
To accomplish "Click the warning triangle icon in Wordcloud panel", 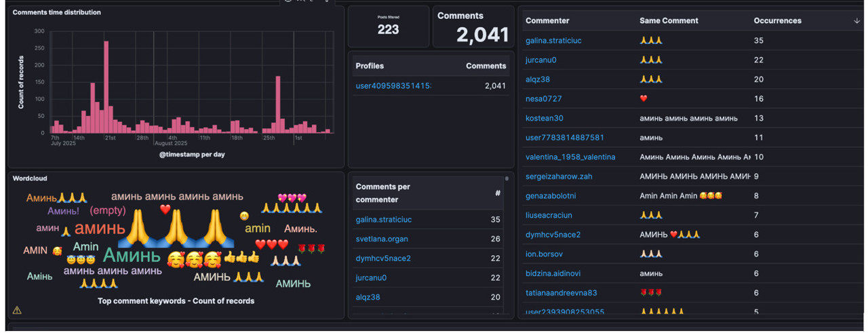I will click(x=17, y=311).
